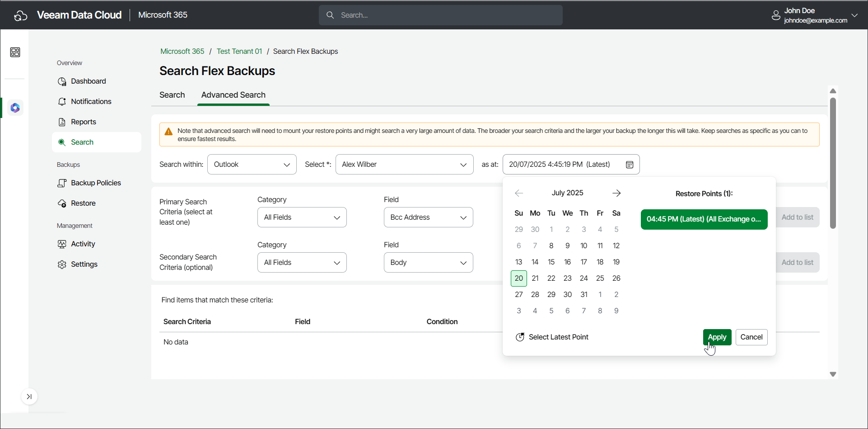Open the grid apps icon in left rail
The height and width of the screenshot is (429, 868).
15,52
